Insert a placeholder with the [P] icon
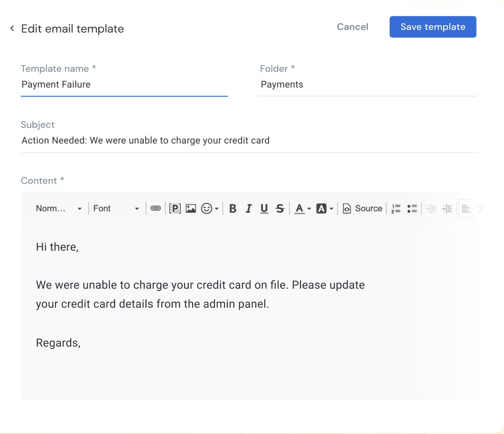This screenshot has height=434, width=504. pyautogui.click(x=175, y=208)
